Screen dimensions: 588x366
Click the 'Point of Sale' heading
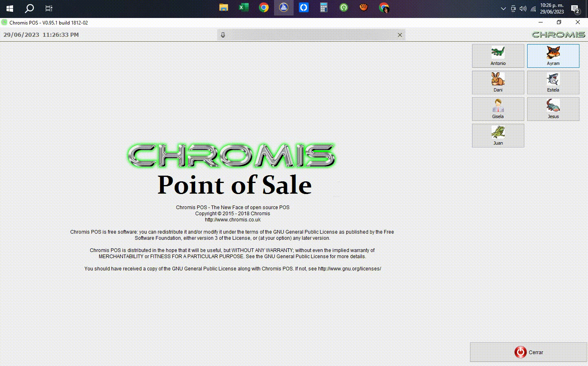[x=235, y=185]
